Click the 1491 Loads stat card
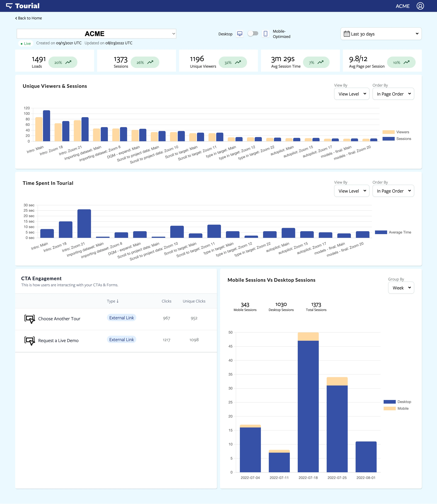Screen dimensions: 437x504 (54, 61)
